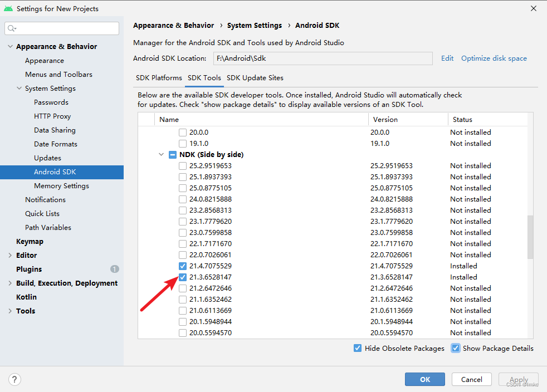Screen dimensions: 547x392
Task: Click the search magnifier icon
Action: click(x=12, y=28)
